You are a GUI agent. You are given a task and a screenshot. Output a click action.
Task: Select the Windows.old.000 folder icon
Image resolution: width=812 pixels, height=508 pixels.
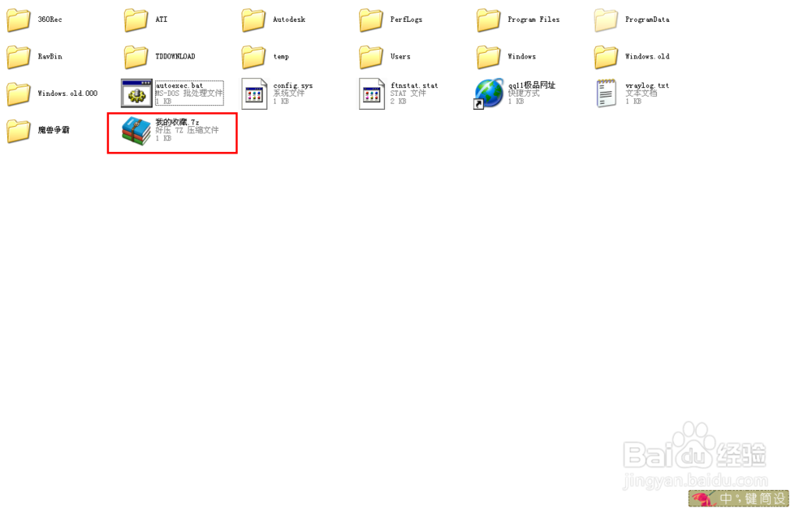pyautogui.click(x=19, y=93)
